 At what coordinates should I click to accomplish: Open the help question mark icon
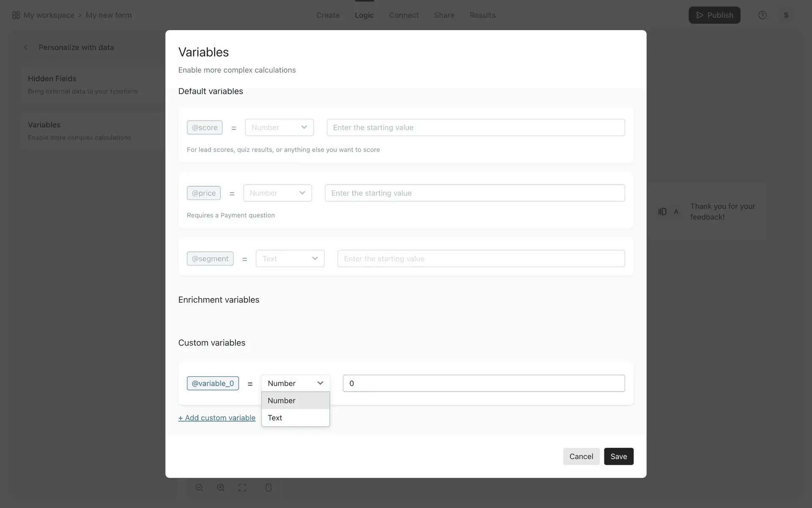point(762,15)
